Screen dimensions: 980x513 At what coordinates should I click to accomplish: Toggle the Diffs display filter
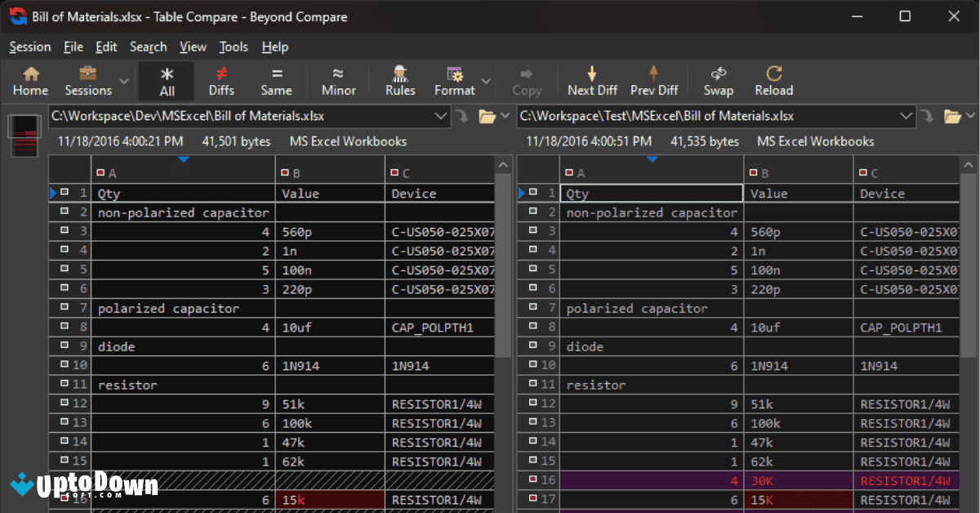click(x=220, y=80)
